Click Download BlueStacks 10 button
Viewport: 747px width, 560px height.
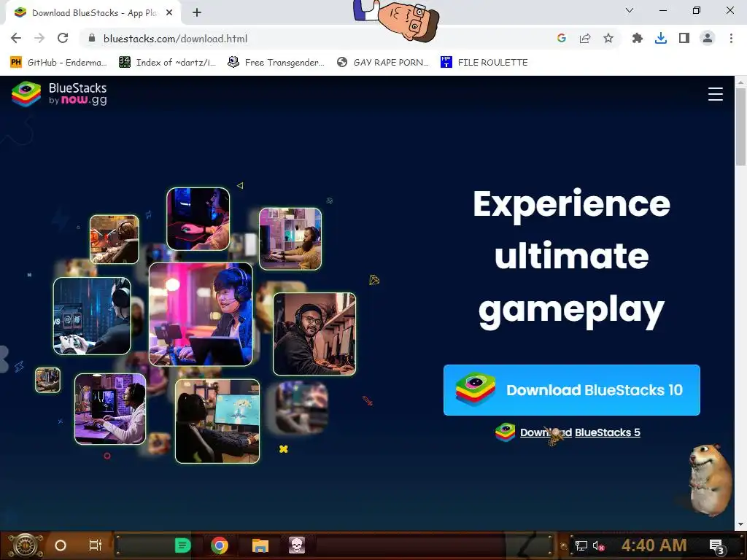tap(572, 390)
